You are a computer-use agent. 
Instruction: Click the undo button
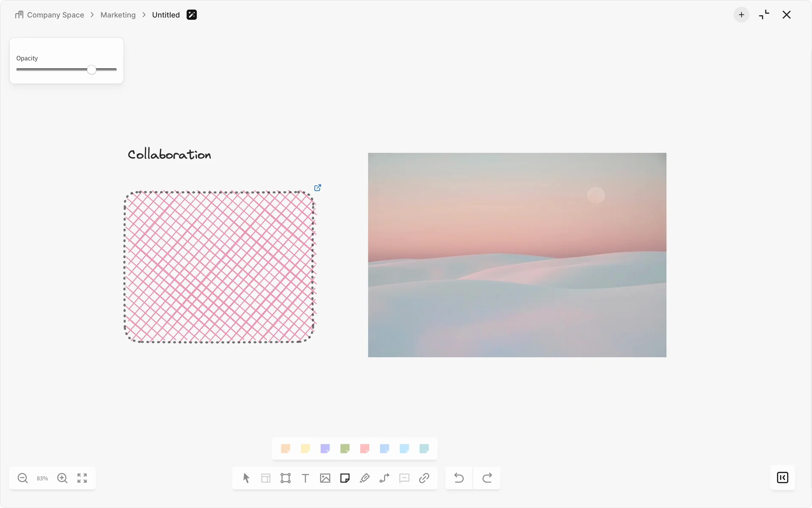click(459, 478)
